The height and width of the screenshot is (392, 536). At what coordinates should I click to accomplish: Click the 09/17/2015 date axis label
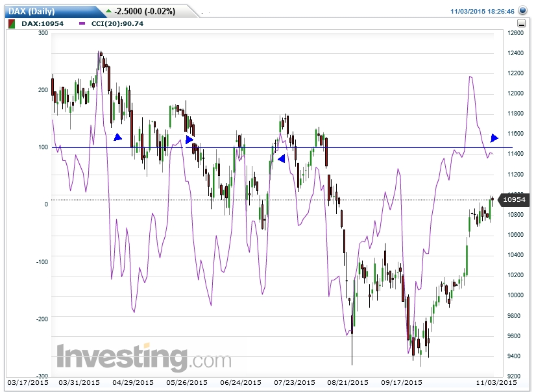(x=402, y=382)
